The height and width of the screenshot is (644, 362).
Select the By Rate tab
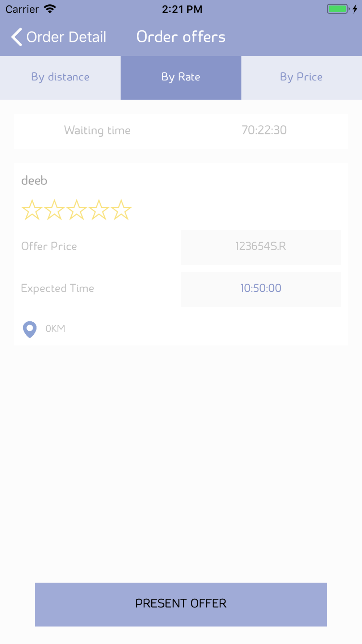(181, 78)
